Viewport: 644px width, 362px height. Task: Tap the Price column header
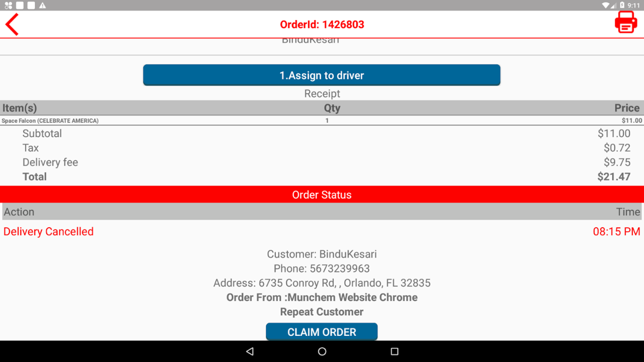click(626, 108)
